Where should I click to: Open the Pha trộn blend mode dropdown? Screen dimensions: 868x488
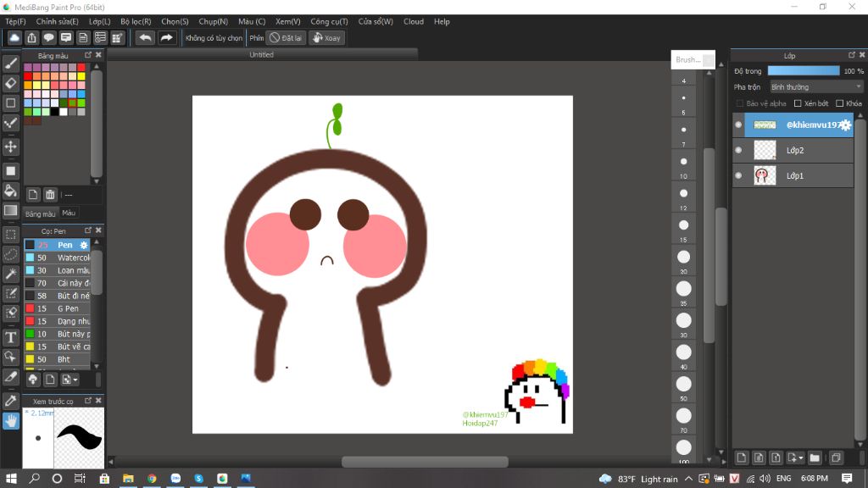815,86
